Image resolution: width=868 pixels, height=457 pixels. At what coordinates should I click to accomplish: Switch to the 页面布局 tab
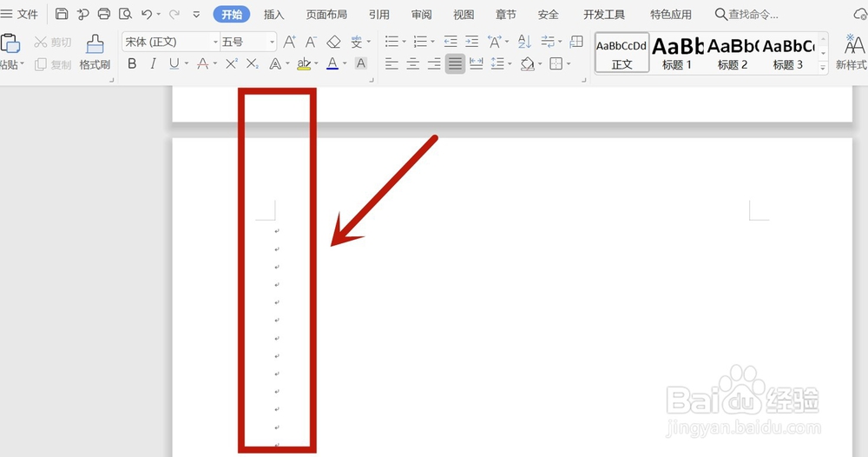[326, 15]
